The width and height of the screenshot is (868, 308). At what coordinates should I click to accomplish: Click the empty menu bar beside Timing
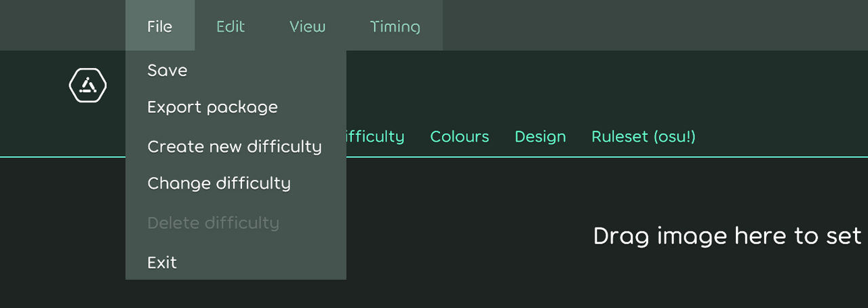[x=655, y=25]
